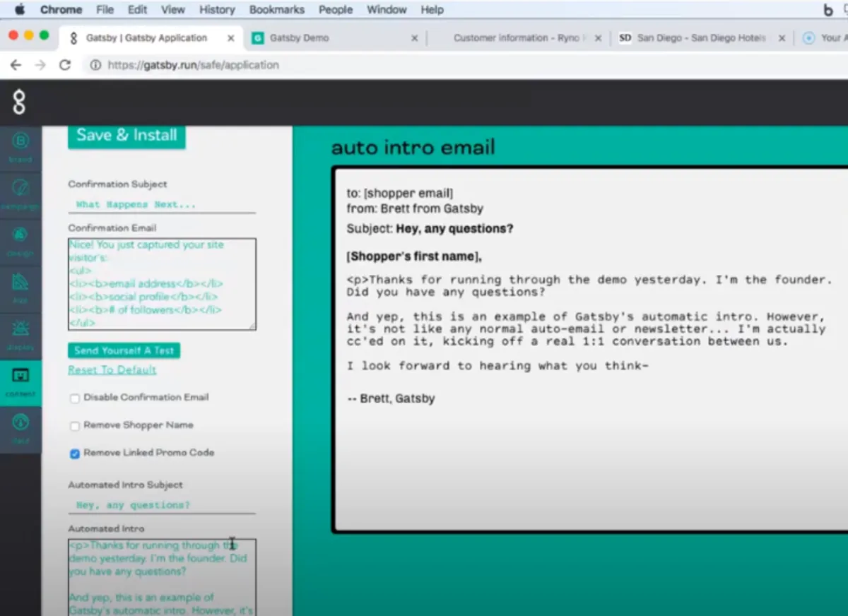Open the download-arrow section at sidebar bottom
Image resolution: width=848 pixels, height=616 pixels.
click(20, 428)
